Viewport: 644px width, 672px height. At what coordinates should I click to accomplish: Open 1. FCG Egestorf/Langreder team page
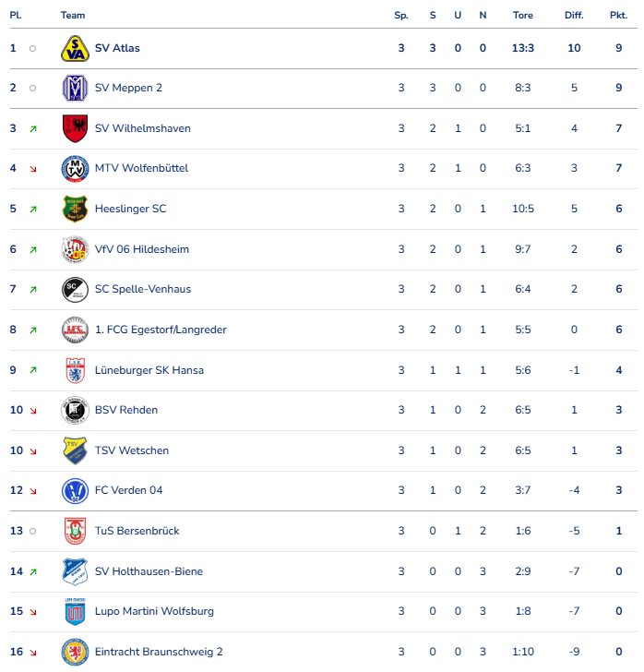(x=161, y=330)
